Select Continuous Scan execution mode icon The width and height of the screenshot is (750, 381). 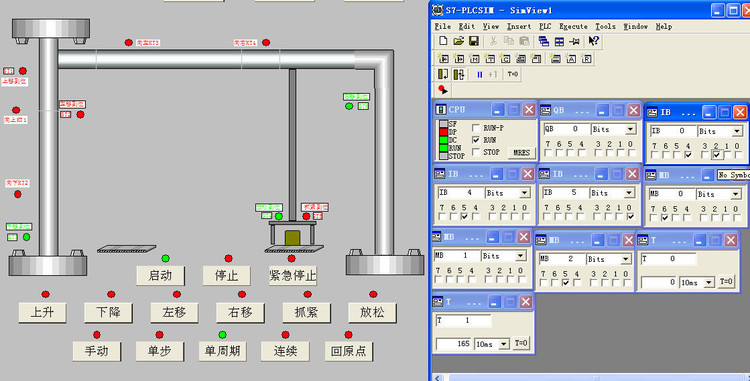[x=459, y=74]
